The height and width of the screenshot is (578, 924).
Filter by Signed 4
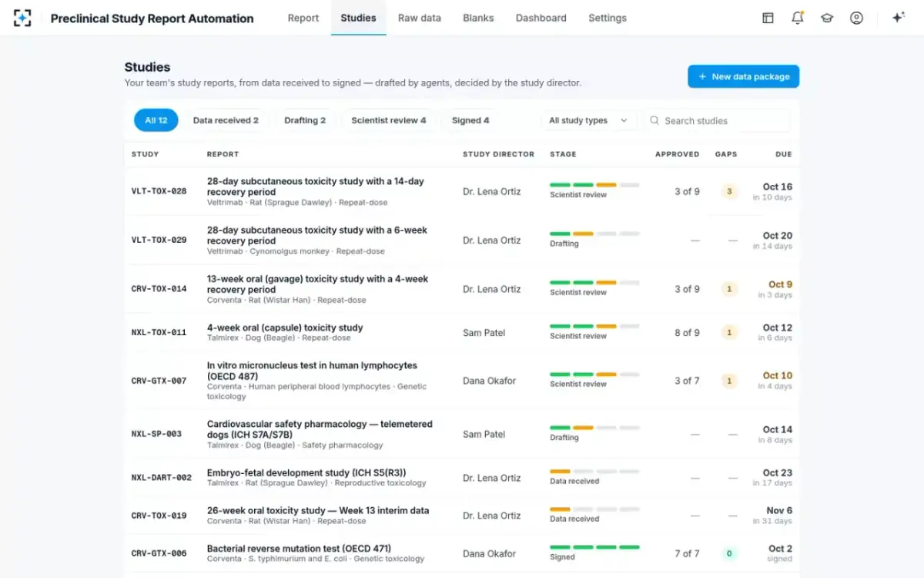pyautogui.click(x=470, y=120)
